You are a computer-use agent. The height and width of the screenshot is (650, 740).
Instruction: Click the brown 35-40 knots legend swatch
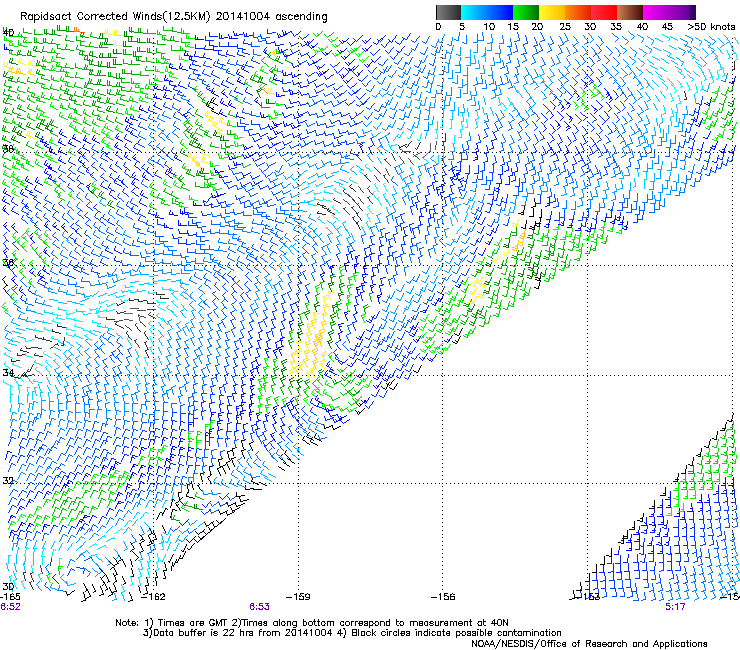click(x=630, y=12)
